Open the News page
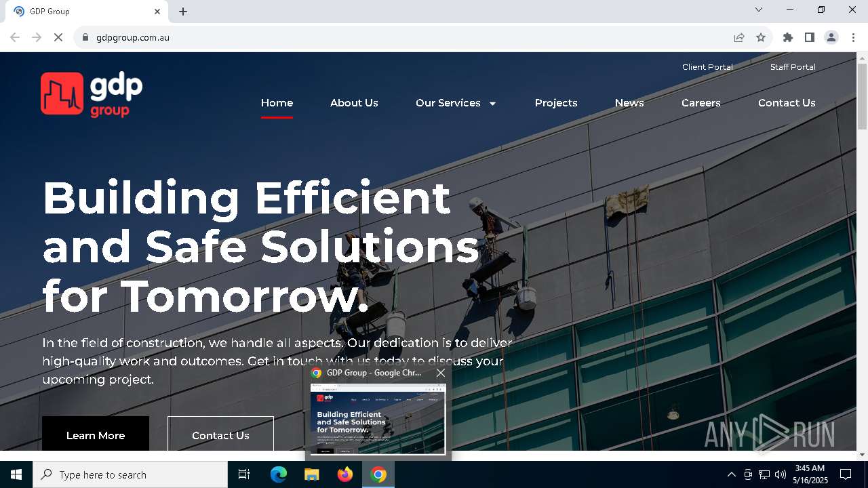868x488 pixels. coord(629,103)
